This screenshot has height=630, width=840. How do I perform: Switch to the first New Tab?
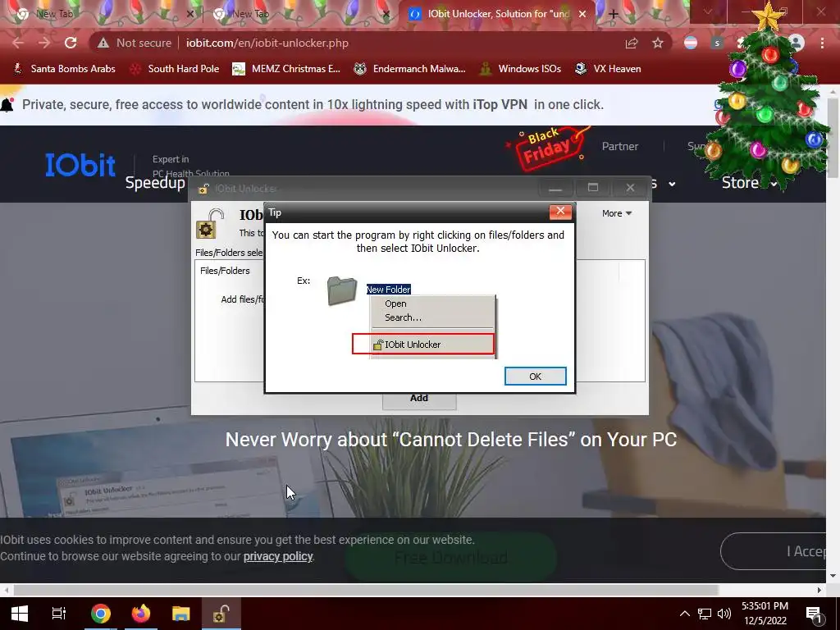[x=102, y=14]
